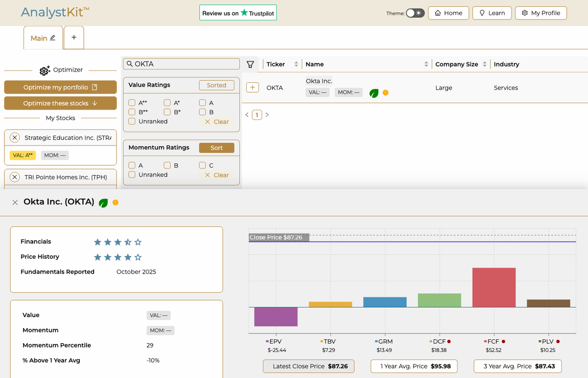Click the red FCF bar in chart
This screenshot has width=588, height=378.
coord(494,287)
